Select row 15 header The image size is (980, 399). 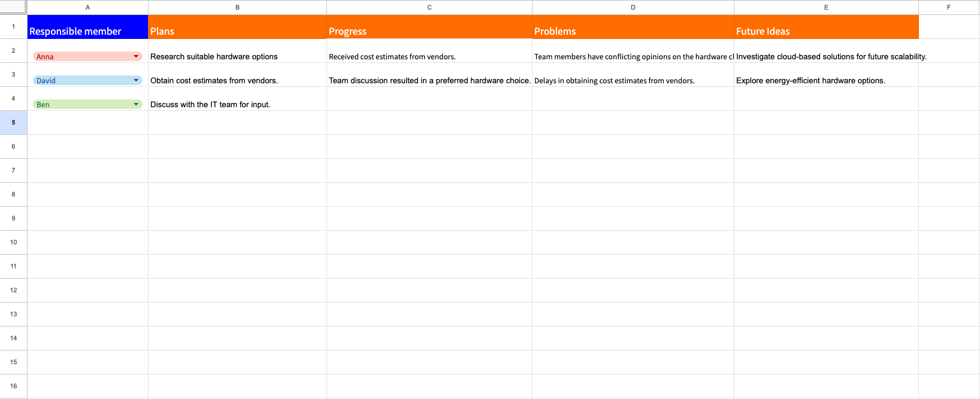click(13, 362)
